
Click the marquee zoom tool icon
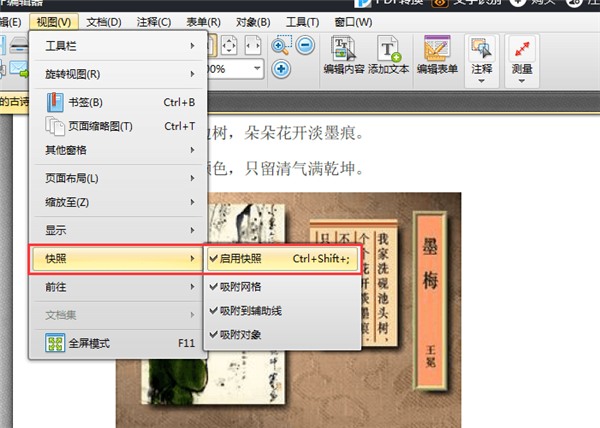[282, 45]
